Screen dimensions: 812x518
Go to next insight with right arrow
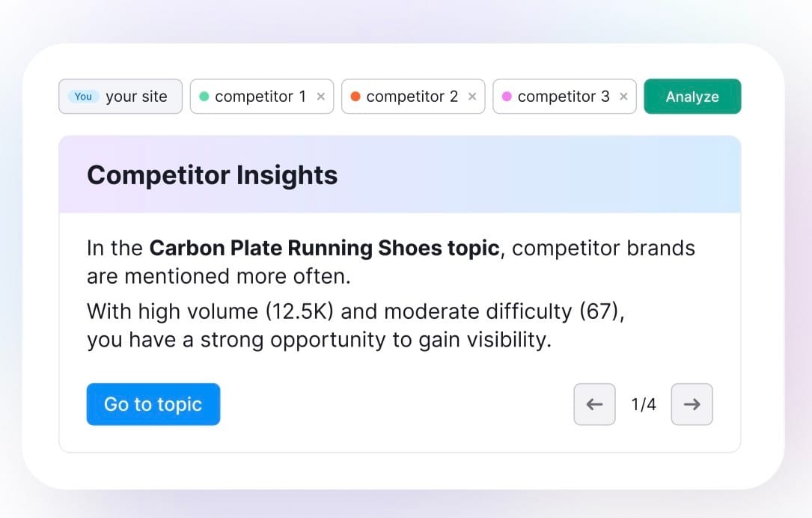[x=692, y=404]
